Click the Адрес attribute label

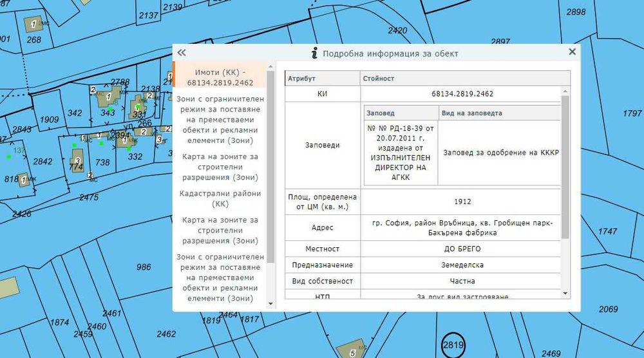(x=323, y=227)
